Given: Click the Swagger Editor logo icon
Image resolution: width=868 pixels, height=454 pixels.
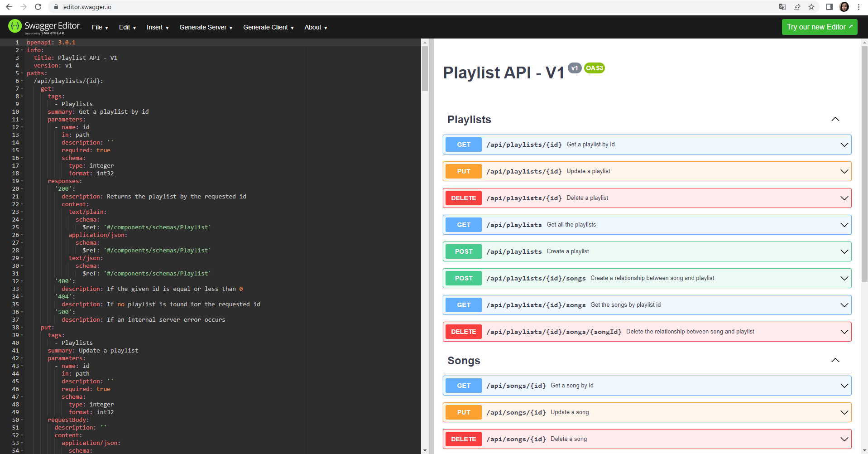Looking at the screenshot, I should [x=15, y=26].
